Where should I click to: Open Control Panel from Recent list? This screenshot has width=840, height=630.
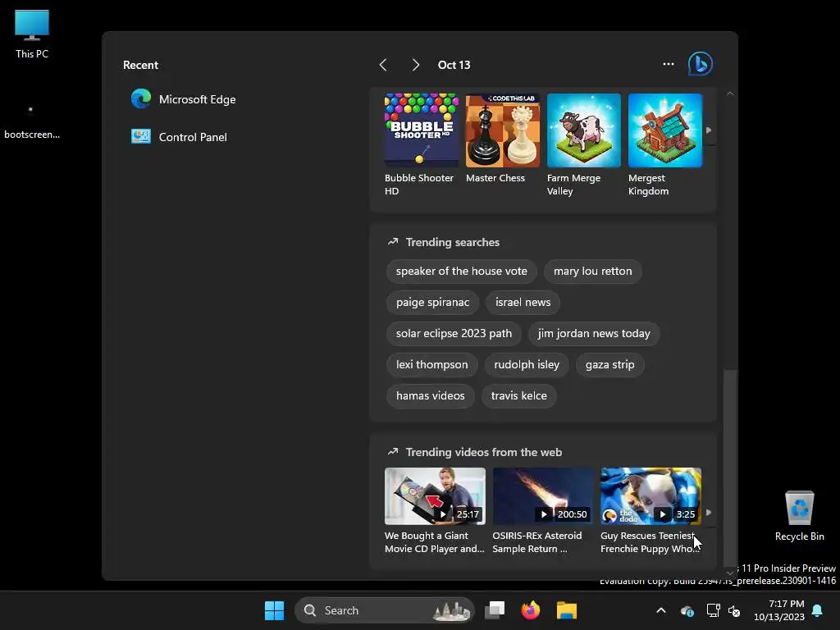point(180,137)
